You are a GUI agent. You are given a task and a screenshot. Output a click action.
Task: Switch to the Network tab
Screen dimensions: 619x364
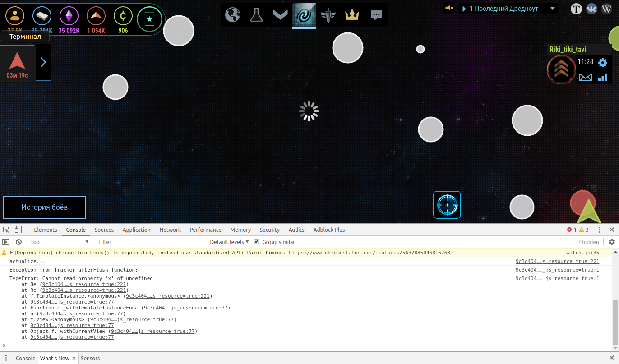tap(170, 230)
